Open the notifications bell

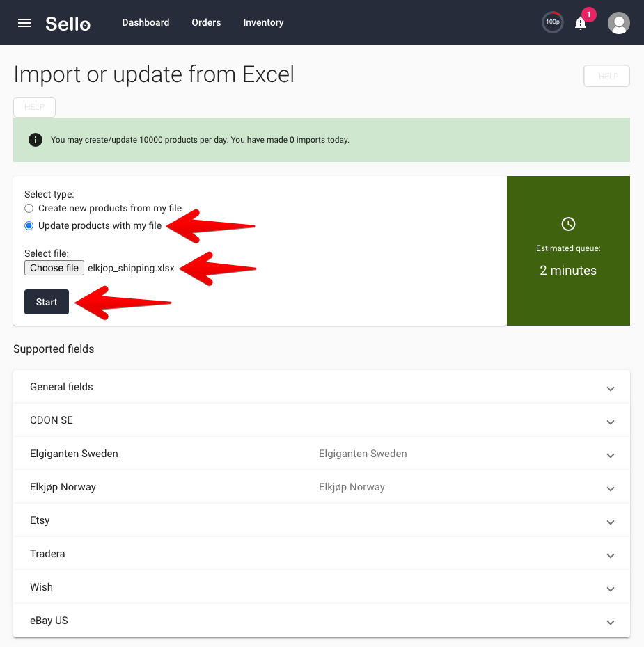click(581, 23)
